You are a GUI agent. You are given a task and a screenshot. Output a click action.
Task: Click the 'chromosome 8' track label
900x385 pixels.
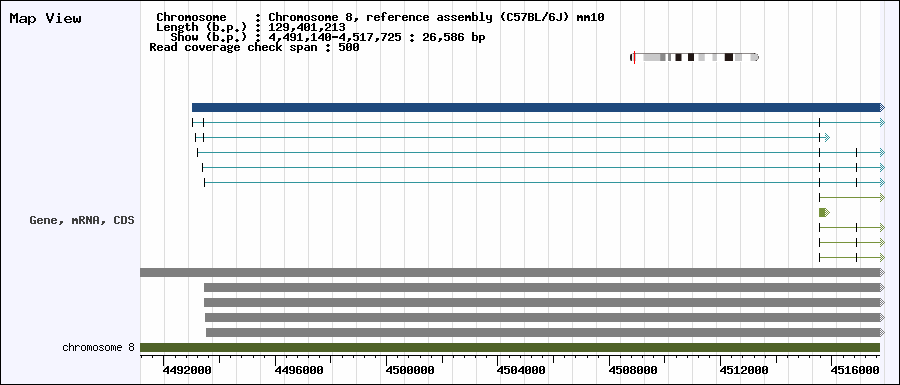[98, 347]
